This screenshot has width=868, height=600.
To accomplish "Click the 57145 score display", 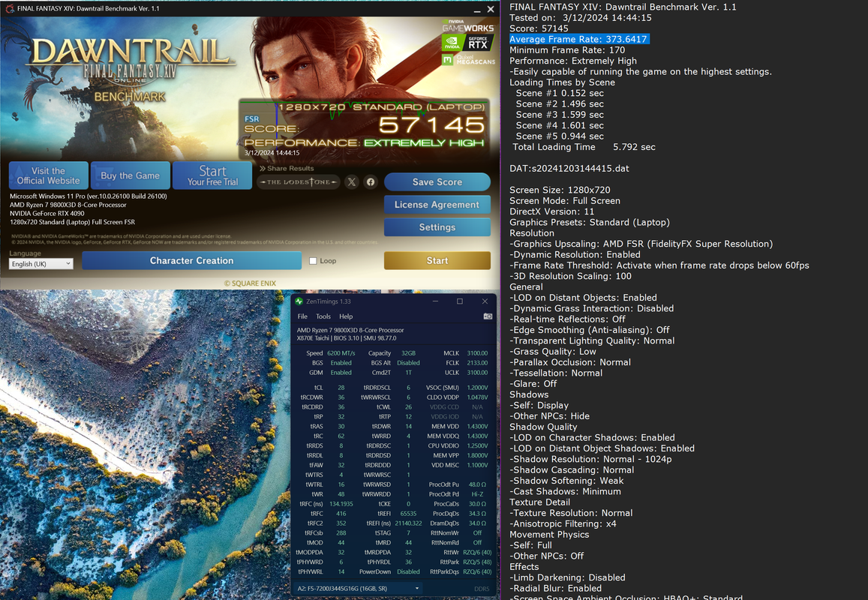I will point(431,125).
